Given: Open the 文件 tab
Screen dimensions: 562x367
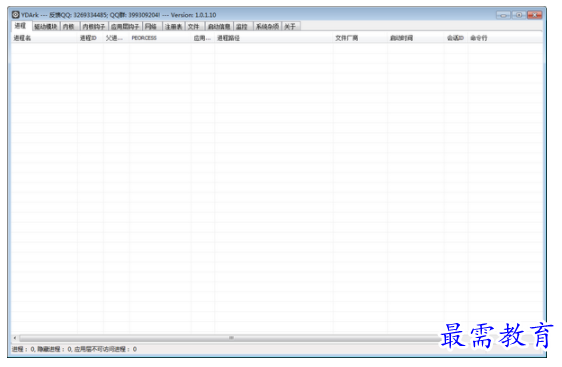Looking at the screenshot, I should [194, 27].
